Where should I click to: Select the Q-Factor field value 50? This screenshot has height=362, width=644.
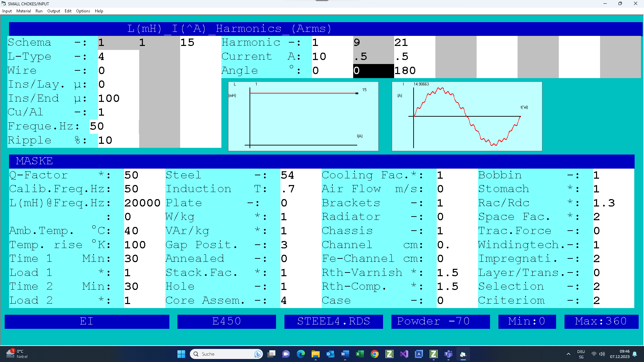[144, 175]
